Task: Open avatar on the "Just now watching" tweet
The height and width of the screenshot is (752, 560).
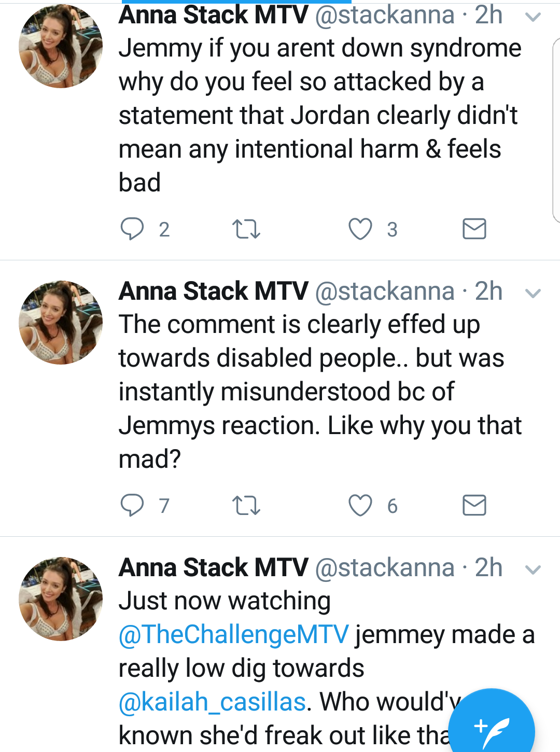Action: coord(61,599)
